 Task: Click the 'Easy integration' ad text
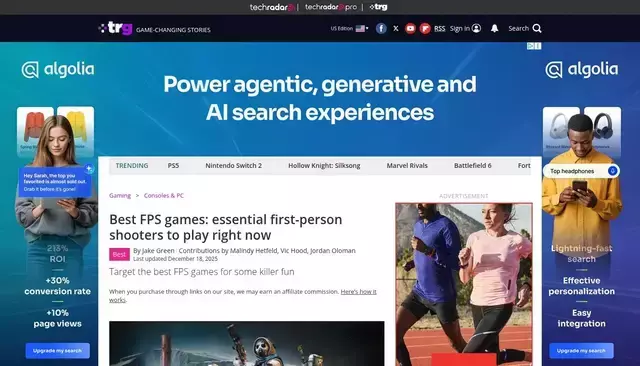[x=581, y=318]
